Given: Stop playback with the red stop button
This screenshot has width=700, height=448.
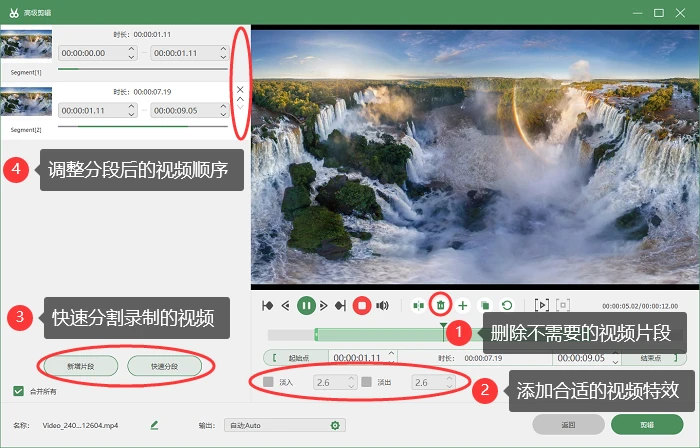Looking at the screenshot, I should (x=362, y=306).
